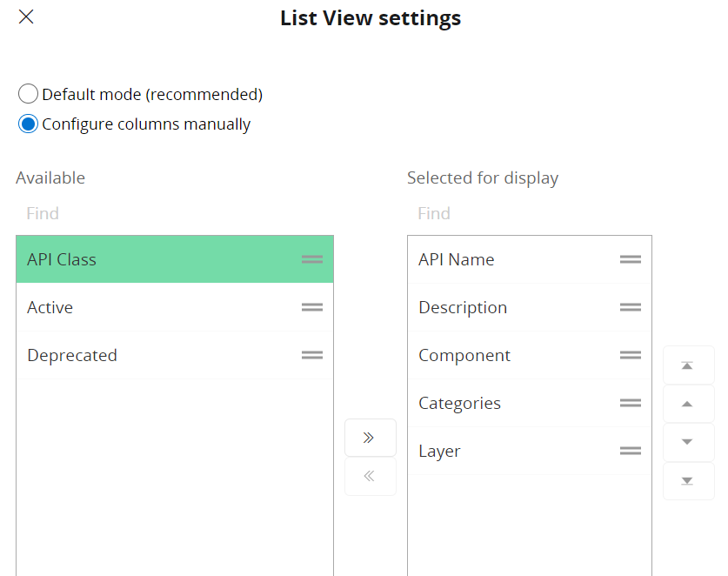Click the move to bottom arrow button
The width and height of the screenshot is (728, 576).
[687, 481]
